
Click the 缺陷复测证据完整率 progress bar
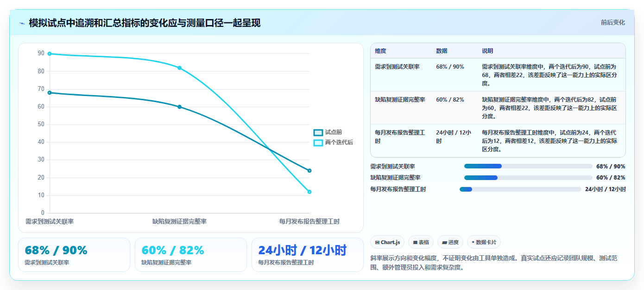(528, 178)
